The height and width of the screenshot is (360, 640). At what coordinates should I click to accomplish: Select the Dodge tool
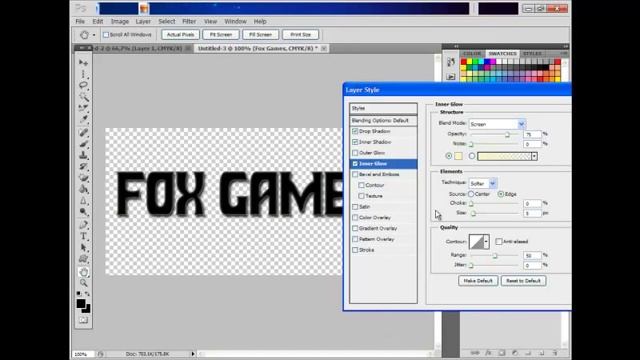point(83,212)
